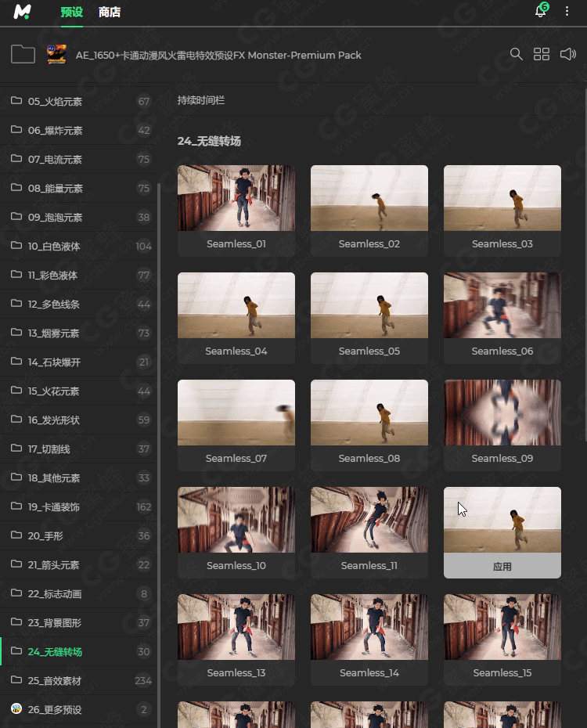
Task: Open category 23_背景图形
Action: [x=78, y=622]
